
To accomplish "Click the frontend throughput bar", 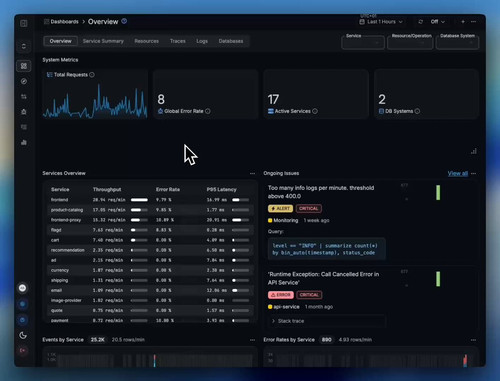I will tap(139, 200).
